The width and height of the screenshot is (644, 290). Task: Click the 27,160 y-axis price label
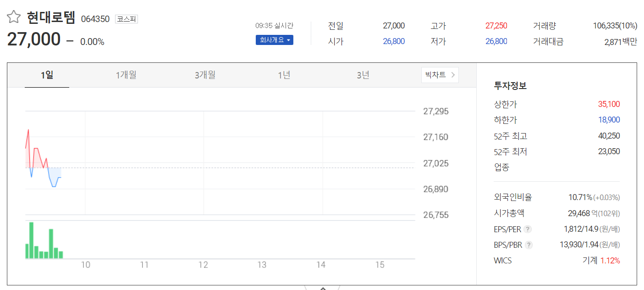[x=436, y=137]
